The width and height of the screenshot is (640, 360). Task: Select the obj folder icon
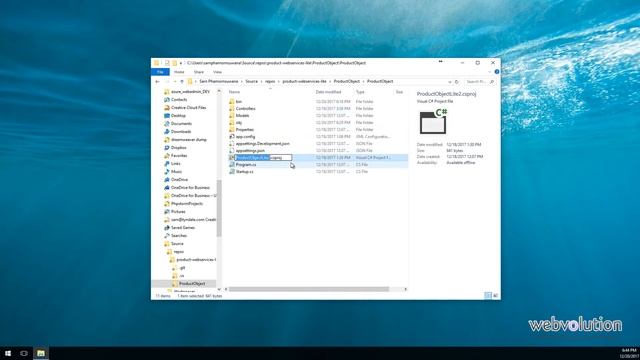coord(232,122)
